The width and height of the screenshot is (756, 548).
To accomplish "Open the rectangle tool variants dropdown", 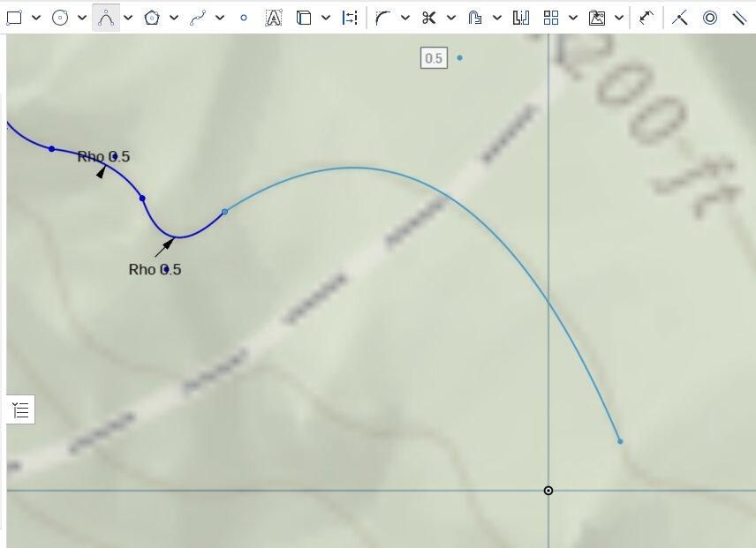I will click(36, 18).
